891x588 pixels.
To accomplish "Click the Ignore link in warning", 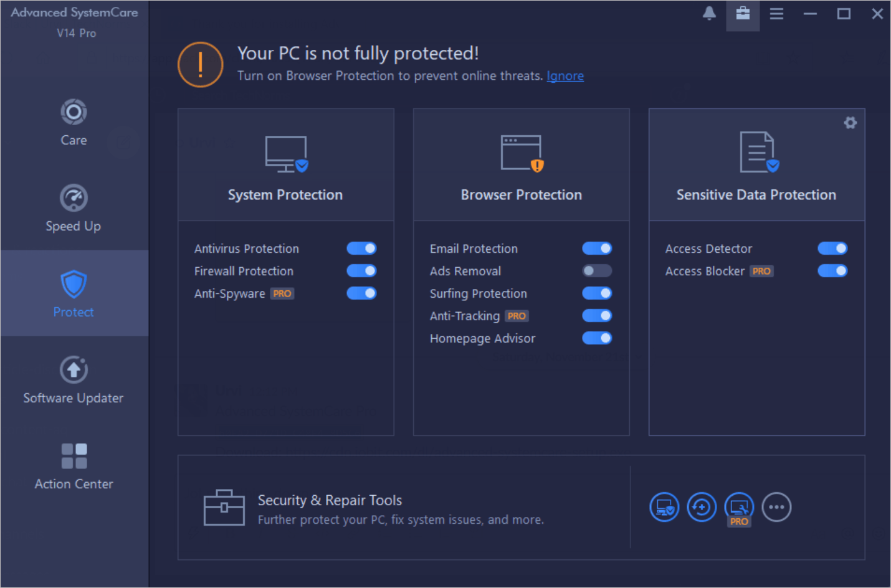I will 565,76.
